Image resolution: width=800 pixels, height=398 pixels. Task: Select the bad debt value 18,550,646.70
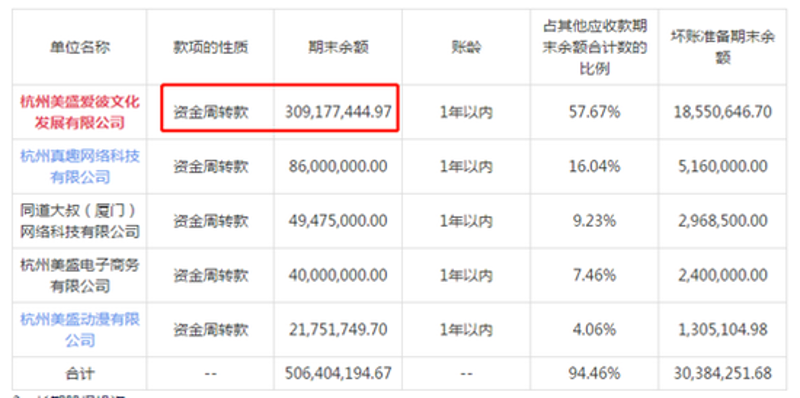tap(722, 112)
